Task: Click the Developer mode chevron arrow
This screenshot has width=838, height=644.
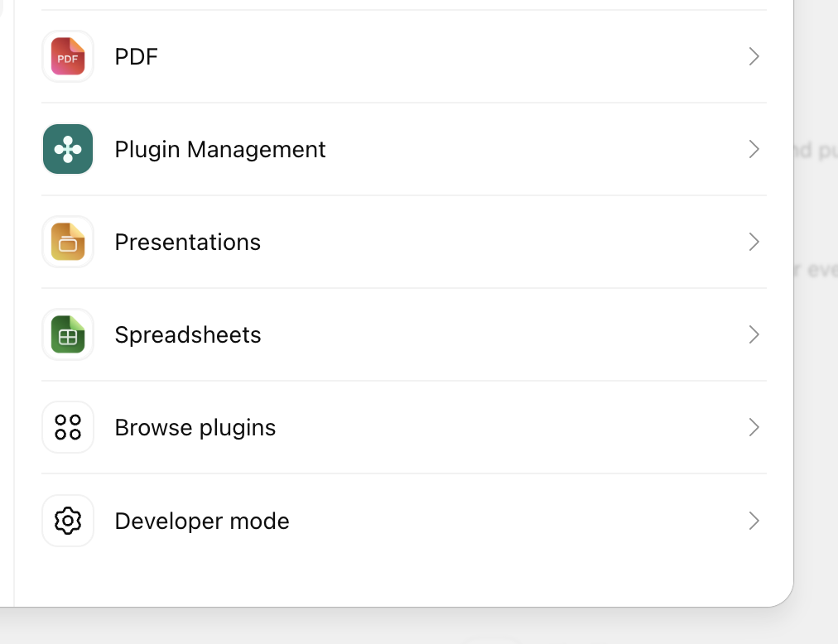Action: point(754,521)
